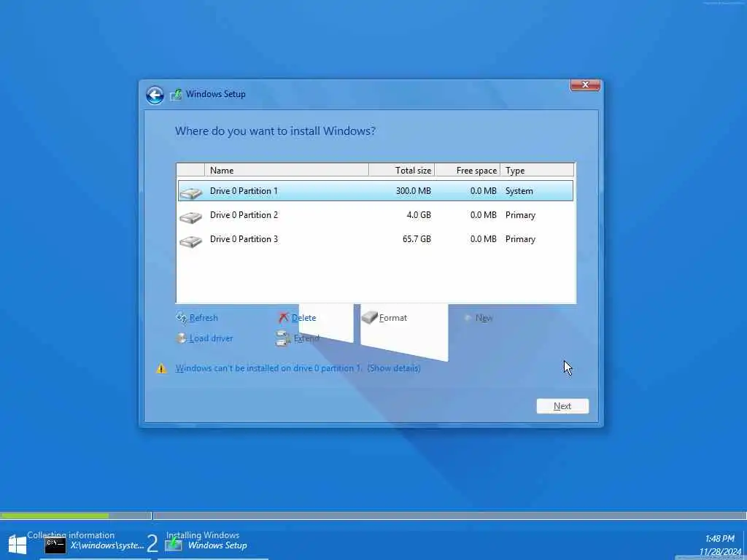
Task: Click the Format drive icon
Action: [369, 318]
